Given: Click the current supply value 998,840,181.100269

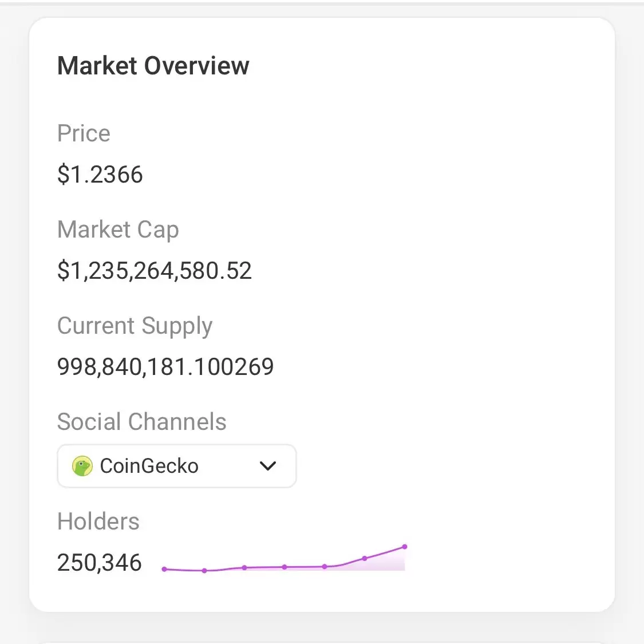Looking at the screenshot, I should (x=165, y=366).
